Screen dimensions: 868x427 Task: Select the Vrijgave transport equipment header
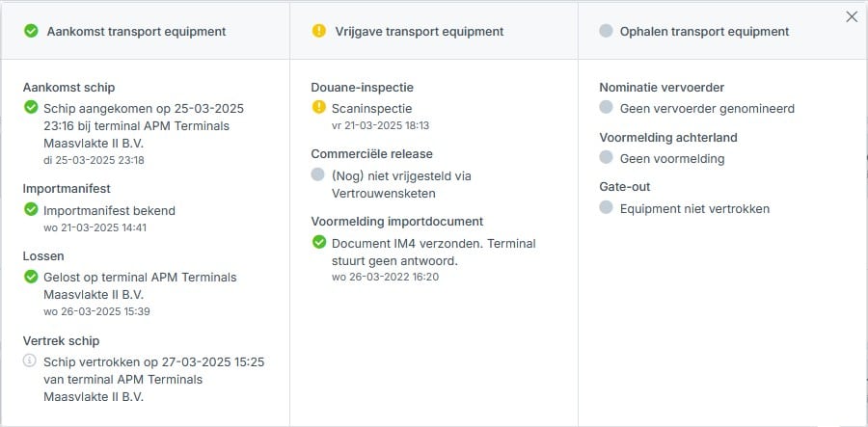tap(419, 31)
